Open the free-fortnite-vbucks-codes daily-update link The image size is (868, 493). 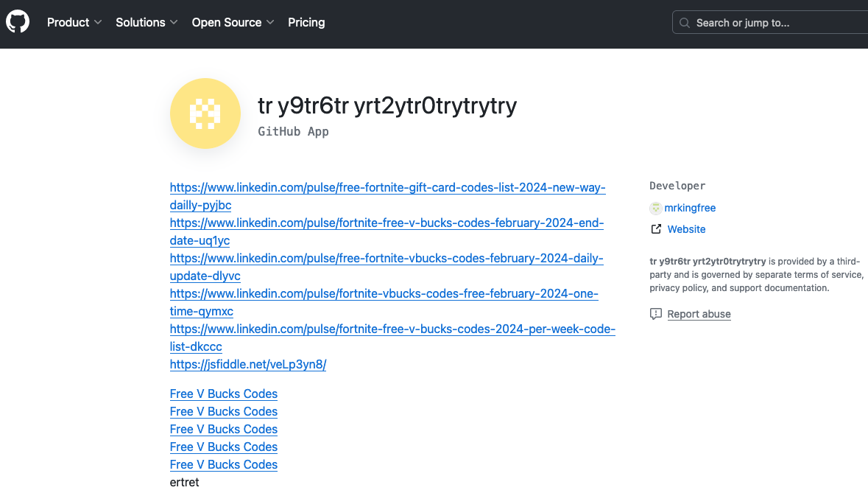[x=387, y=267]
